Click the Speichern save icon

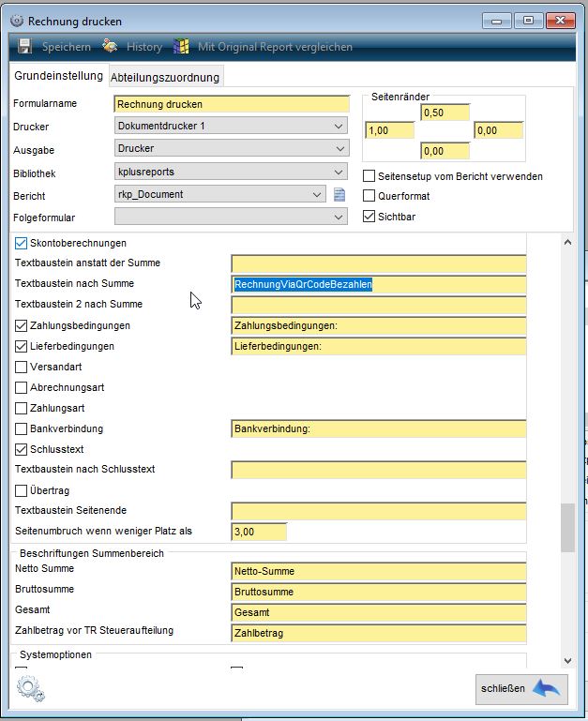point(25,46)
